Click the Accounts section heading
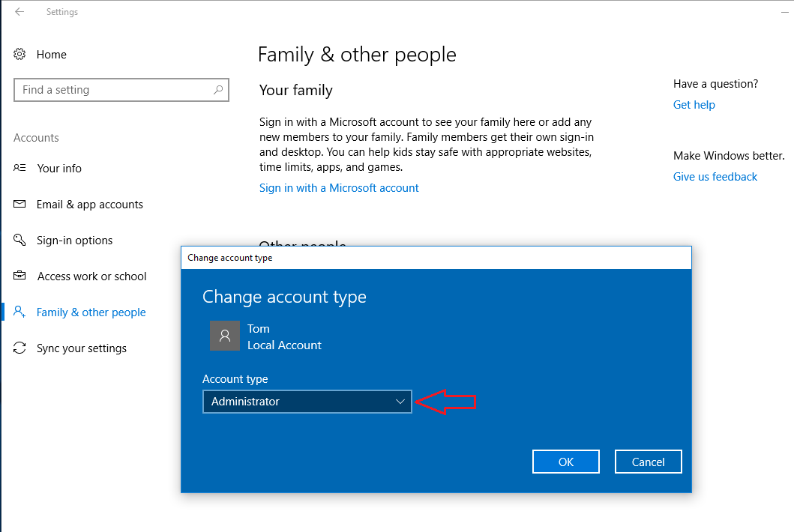The height and width of the screenshot is (532, 794). coord(36,138)
